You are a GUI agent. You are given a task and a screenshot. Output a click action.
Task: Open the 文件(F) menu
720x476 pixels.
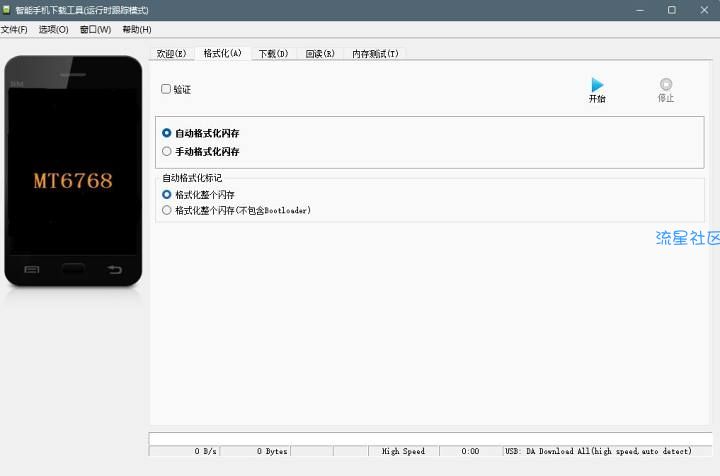click(14, 30)
